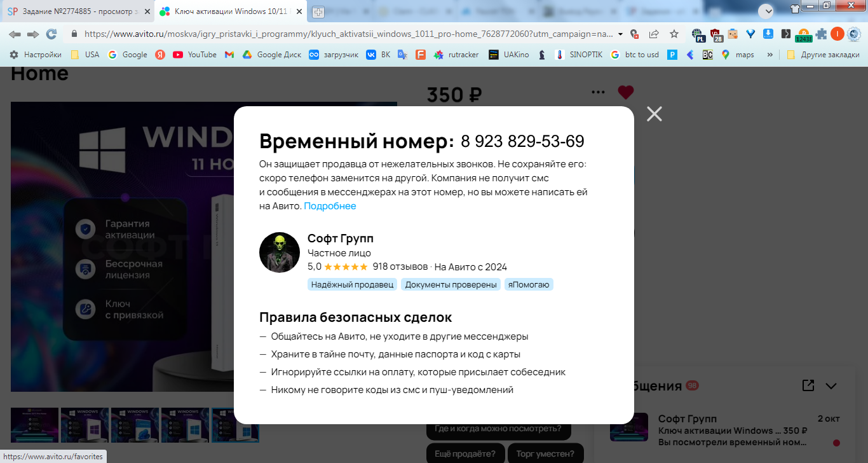This screenshot has width=868, height=463.
Task: Open the YouTube bookmark
Action: (x=194, y=55)
